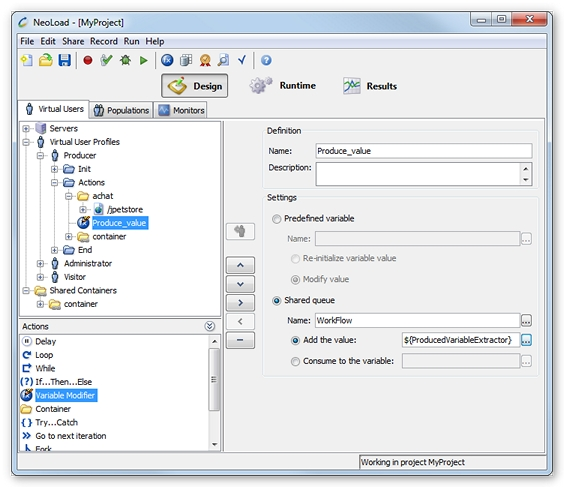Open the Record menu
This screenshot has height=487, width=564.
coord(104,41)
